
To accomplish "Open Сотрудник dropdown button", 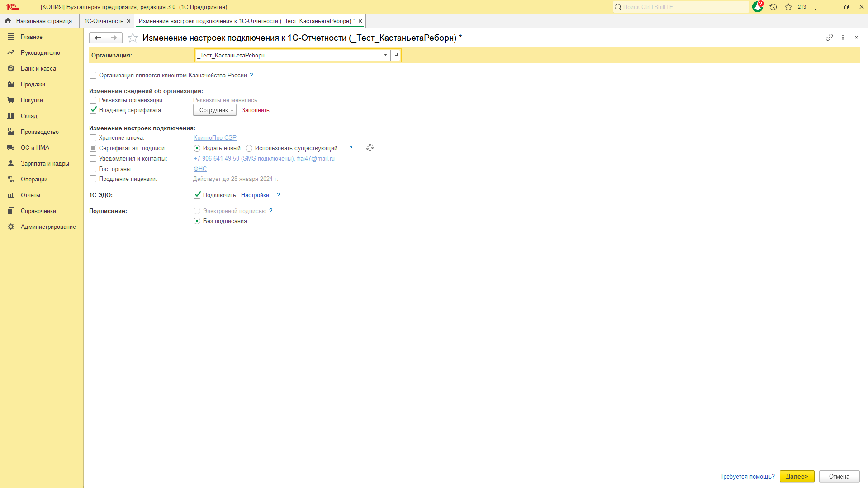I will click(215, 110).
